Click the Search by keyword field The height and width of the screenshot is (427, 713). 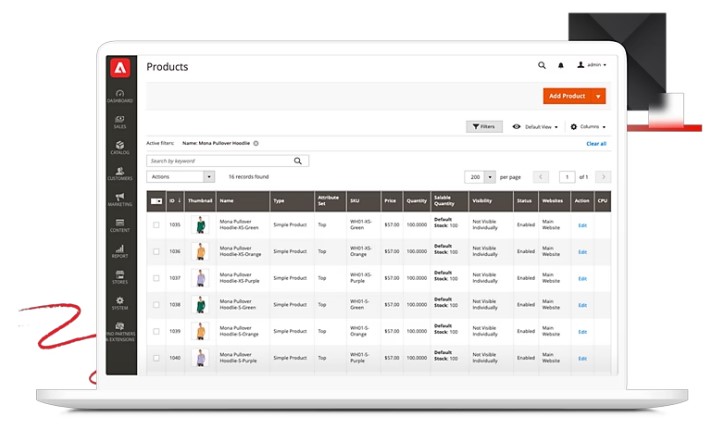tap(220, 160)
